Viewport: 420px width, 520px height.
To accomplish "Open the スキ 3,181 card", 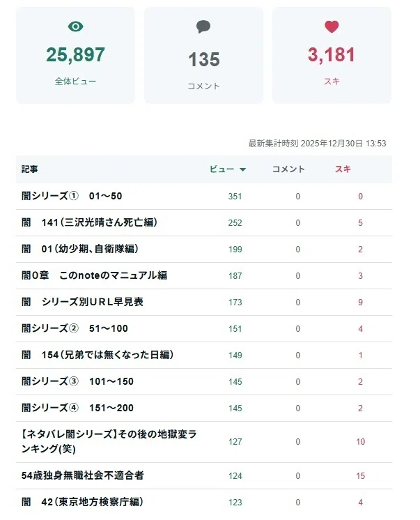I will (x=332, y=55).
